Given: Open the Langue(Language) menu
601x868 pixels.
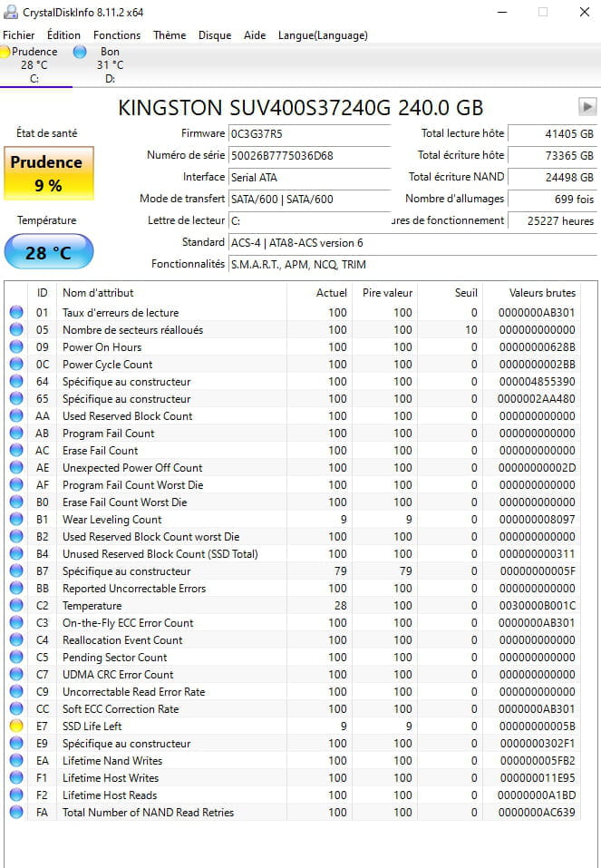Looking at the screenshot, I should point(323,34).
